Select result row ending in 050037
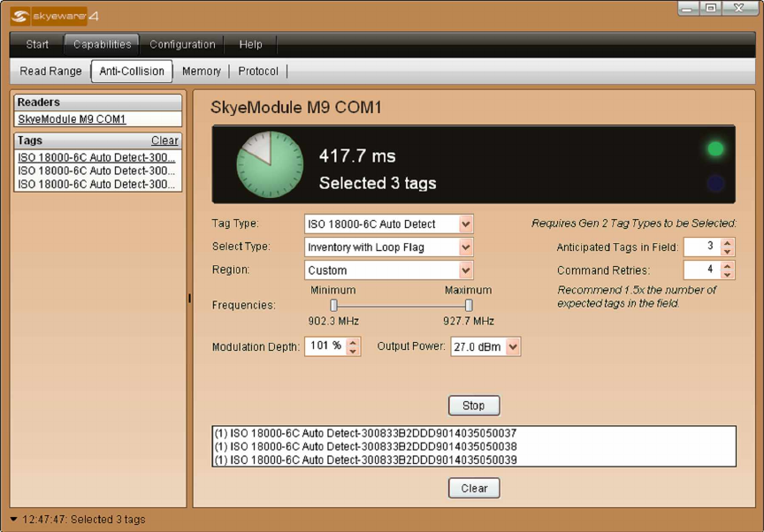The height and width of the screenshot is (532, 764). click(x=474, y=433)
